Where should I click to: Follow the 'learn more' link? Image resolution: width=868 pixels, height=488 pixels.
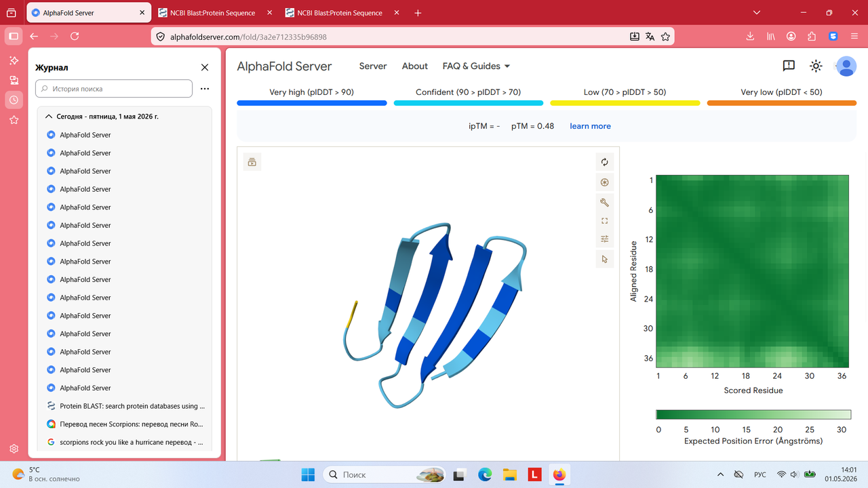click(590, 126)
